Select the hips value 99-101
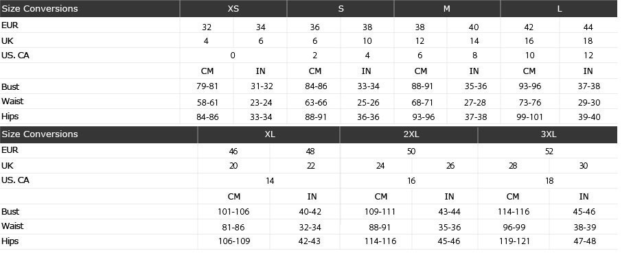Viewport: 644px width, 253px height. pos(529,117)
